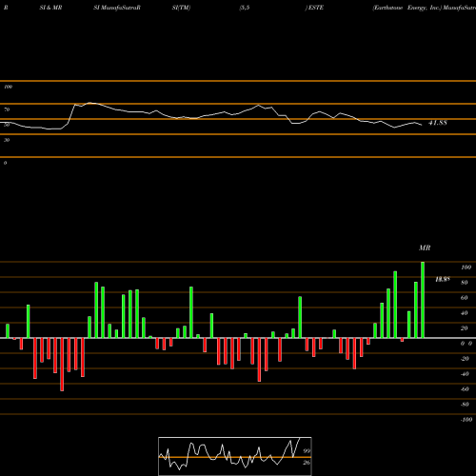Click the Earthstone Energy, Inc. company name
This screenshot has width=476, height=476.
[x=407, y=8]
